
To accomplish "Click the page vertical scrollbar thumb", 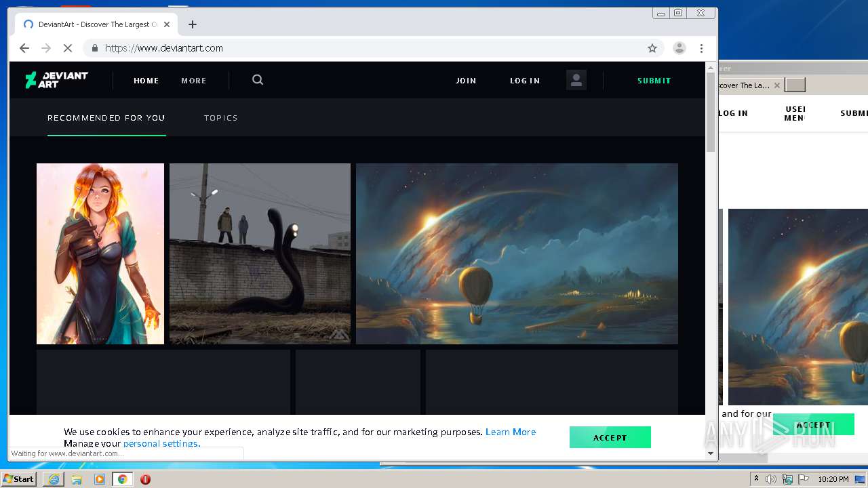I will coord(711,112).
